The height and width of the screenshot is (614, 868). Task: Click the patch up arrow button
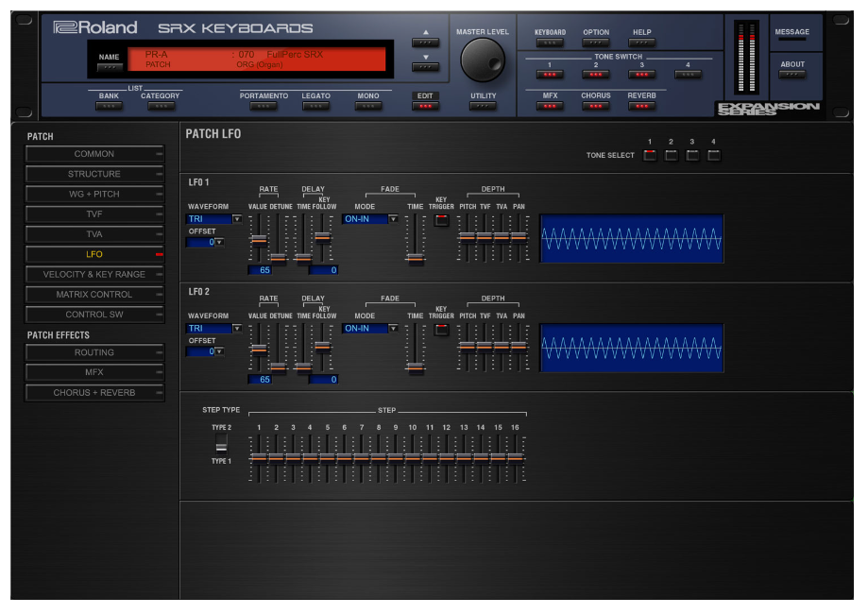(425, 43)
